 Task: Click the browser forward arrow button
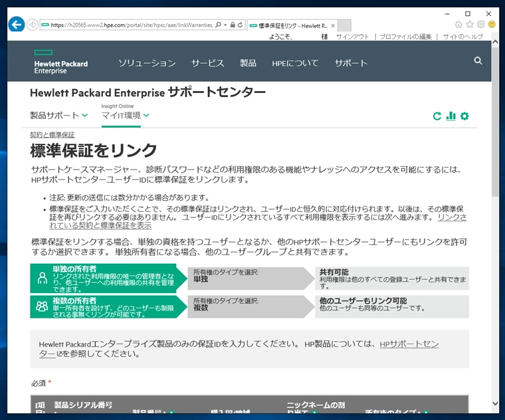tap(32, 25)
